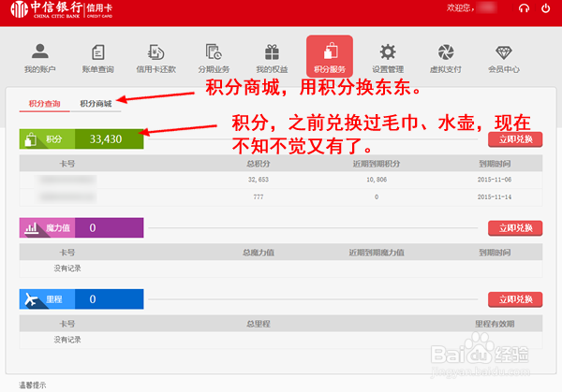Image resolution: width=562 pixels, height=392 pixels.
Task: Open 我的账户 account icon
Action: 39,51
